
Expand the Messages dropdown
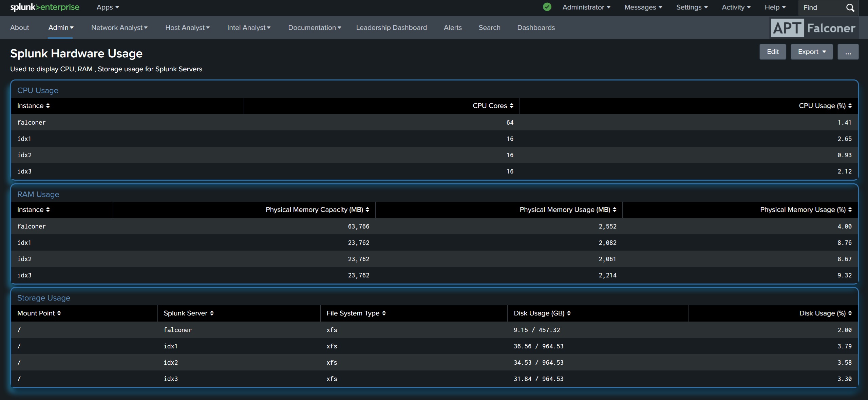[x=643, y=7]
